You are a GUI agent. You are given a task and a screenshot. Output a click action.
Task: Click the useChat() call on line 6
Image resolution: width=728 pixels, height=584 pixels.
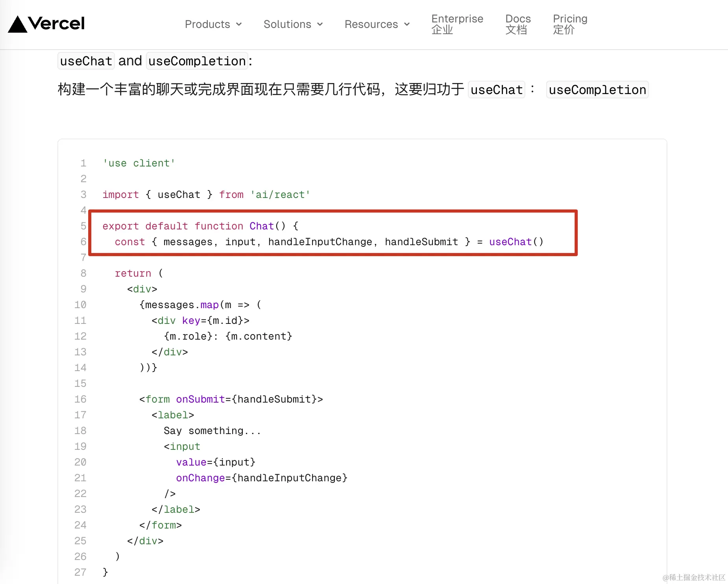pyautogui.click(x=516, y=242)
